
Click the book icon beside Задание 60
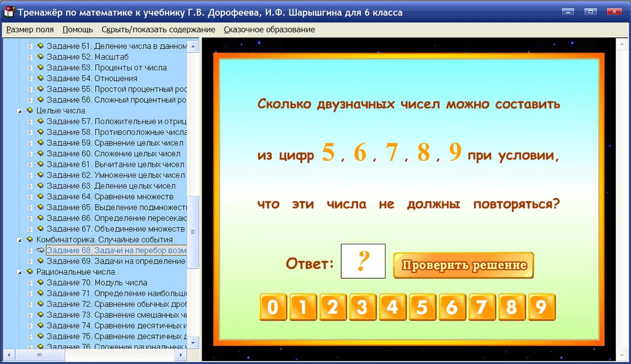40,154
